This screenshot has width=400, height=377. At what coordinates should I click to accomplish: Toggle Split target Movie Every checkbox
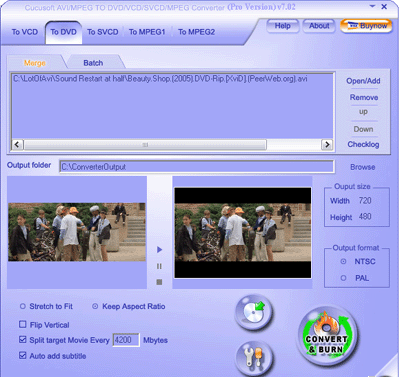[23, 340]
